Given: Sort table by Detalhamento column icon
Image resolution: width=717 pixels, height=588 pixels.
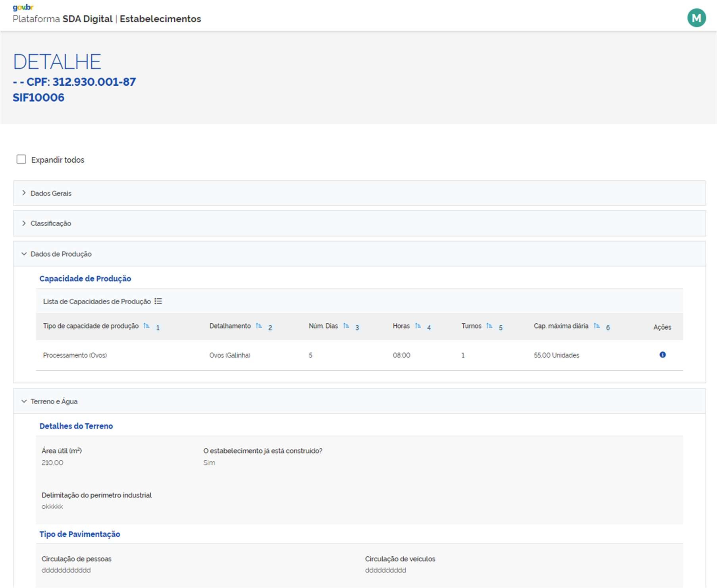Looking at the screenshot, I should [x=259, y=326].
